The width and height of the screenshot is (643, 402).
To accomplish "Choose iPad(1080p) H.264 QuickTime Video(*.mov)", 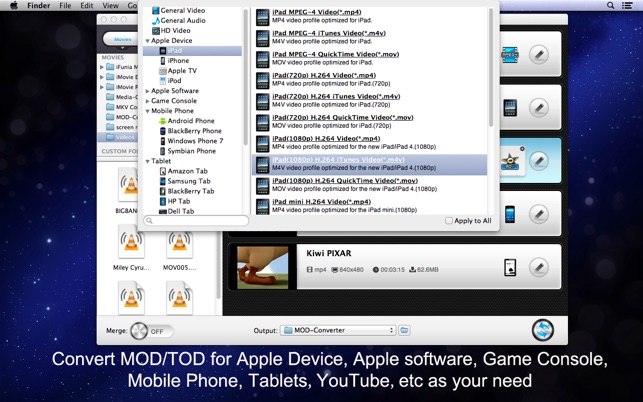I will 369,185.
